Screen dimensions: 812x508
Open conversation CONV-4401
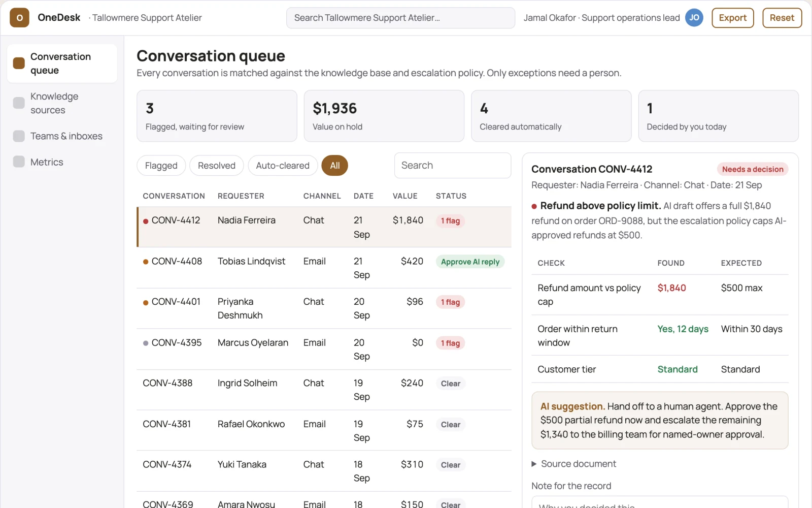click(324, 308)
